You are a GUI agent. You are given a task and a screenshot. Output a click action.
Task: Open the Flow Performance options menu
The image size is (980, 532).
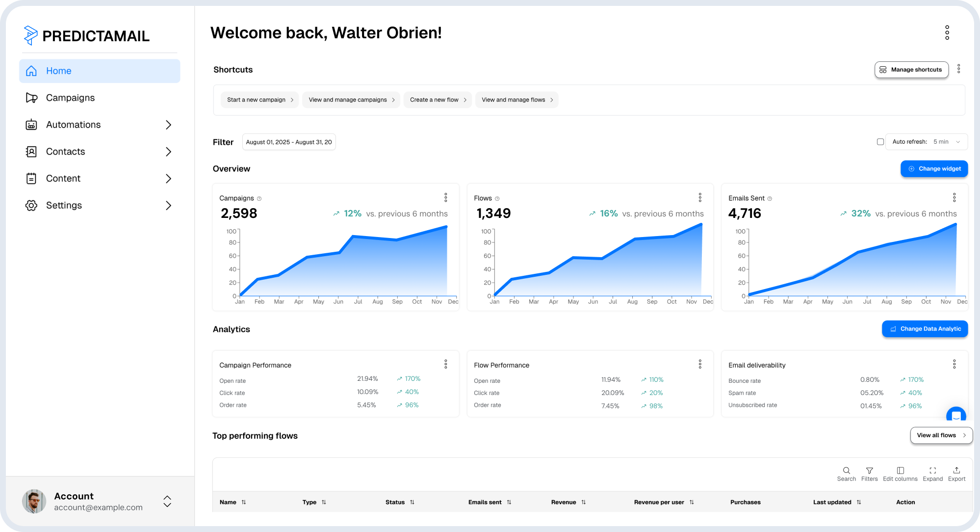click(700, 364)
